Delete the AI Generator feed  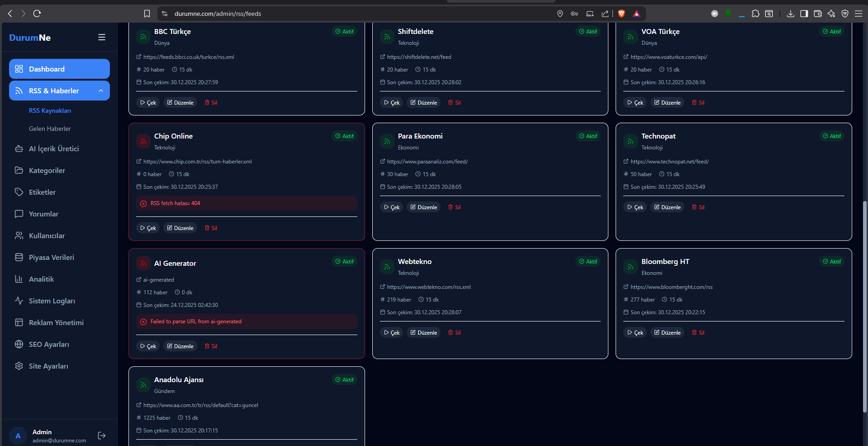211,346
